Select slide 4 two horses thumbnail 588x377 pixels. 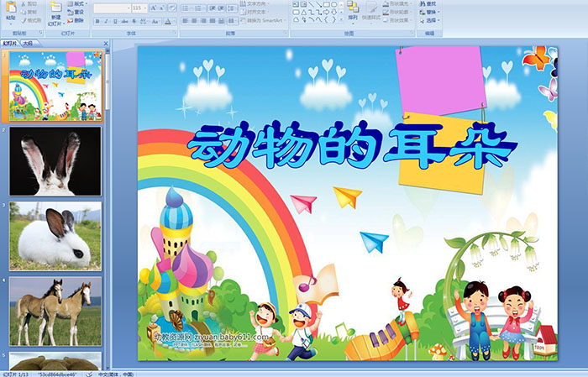point(55,312)
